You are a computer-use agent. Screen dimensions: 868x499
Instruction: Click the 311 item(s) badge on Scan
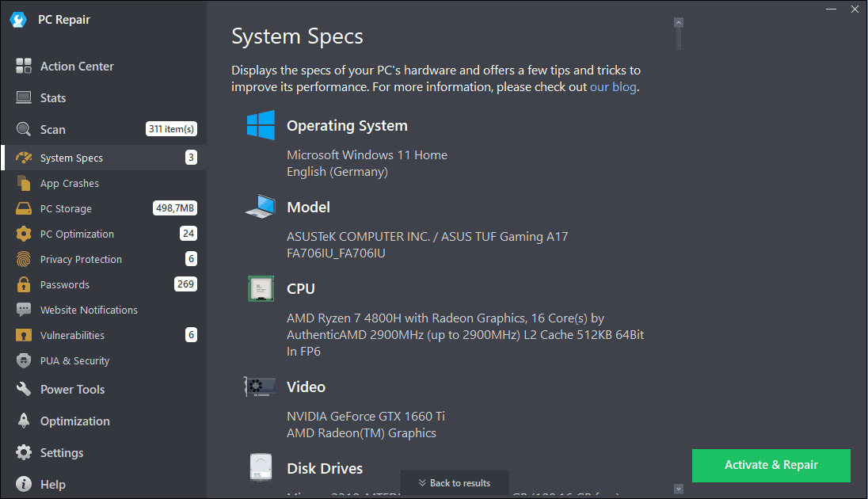(172, 129)
